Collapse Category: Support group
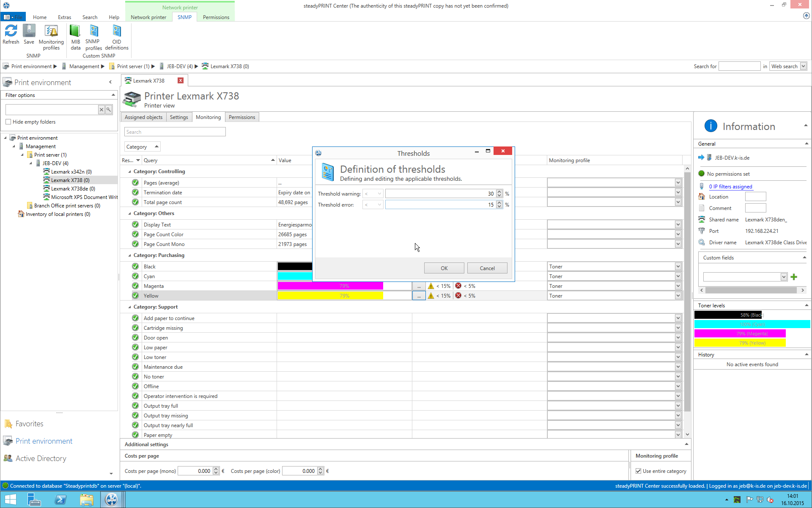The width and height of the screenshot is (812, 508). [129, 307]
